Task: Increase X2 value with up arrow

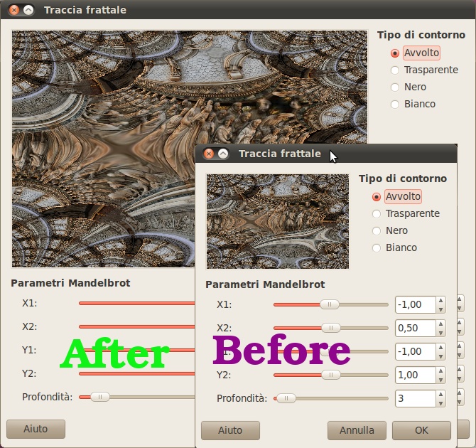Action: click(x=440, y=324)
